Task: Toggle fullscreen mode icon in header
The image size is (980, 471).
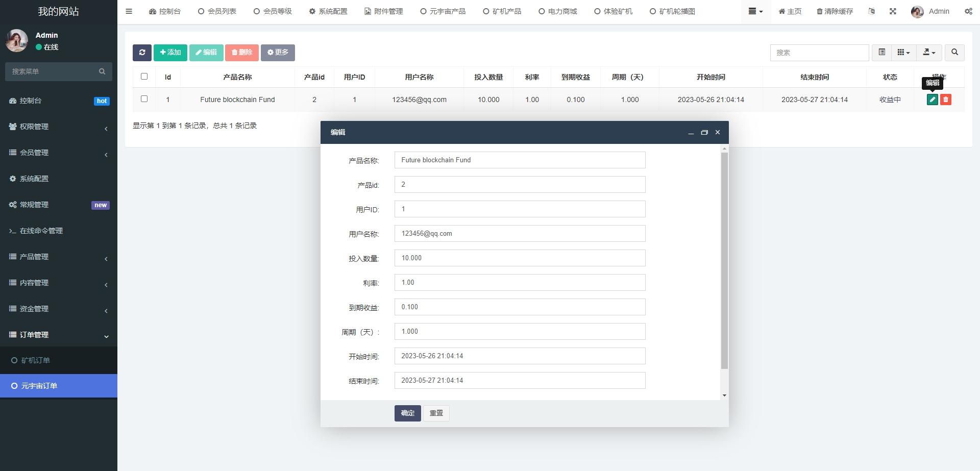Action: [x=893, y=11]
